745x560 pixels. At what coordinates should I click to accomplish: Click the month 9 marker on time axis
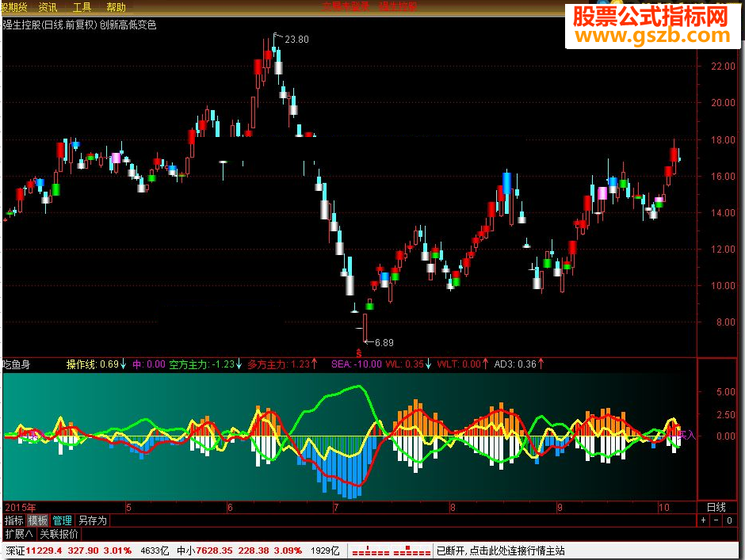tap(560, 507)
